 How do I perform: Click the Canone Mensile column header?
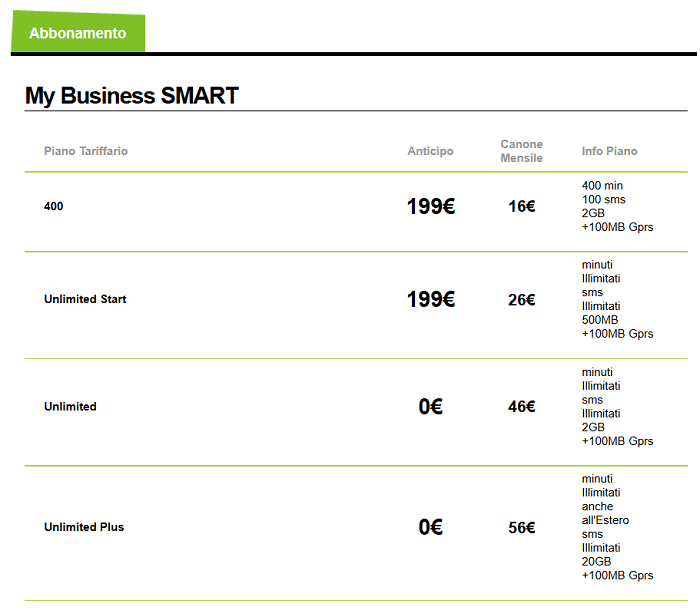point(521,151)
